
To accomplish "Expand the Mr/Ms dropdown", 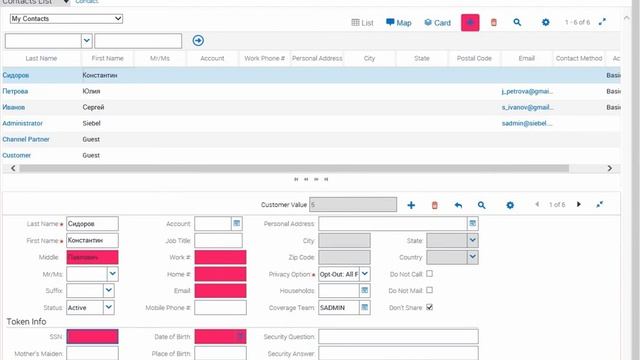I will click(113, 274).
